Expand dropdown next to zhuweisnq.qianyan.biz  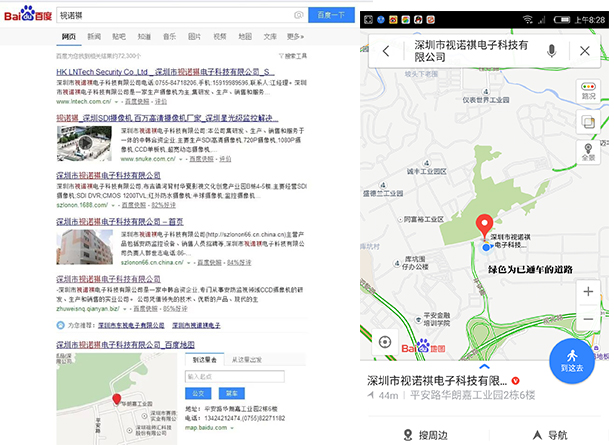tap(125, 309)
